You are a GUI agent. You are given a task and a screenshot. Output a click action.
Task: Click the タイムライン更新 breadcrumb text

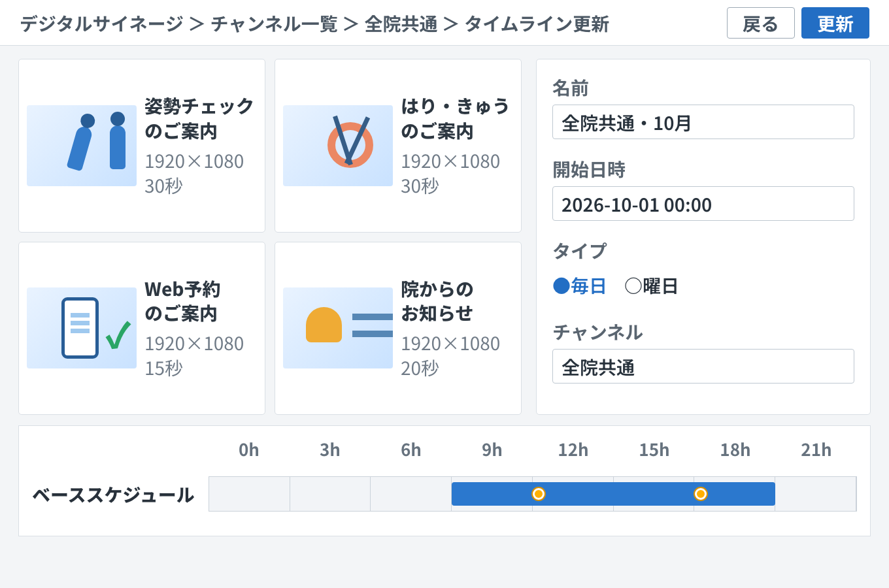coord(537,24)
